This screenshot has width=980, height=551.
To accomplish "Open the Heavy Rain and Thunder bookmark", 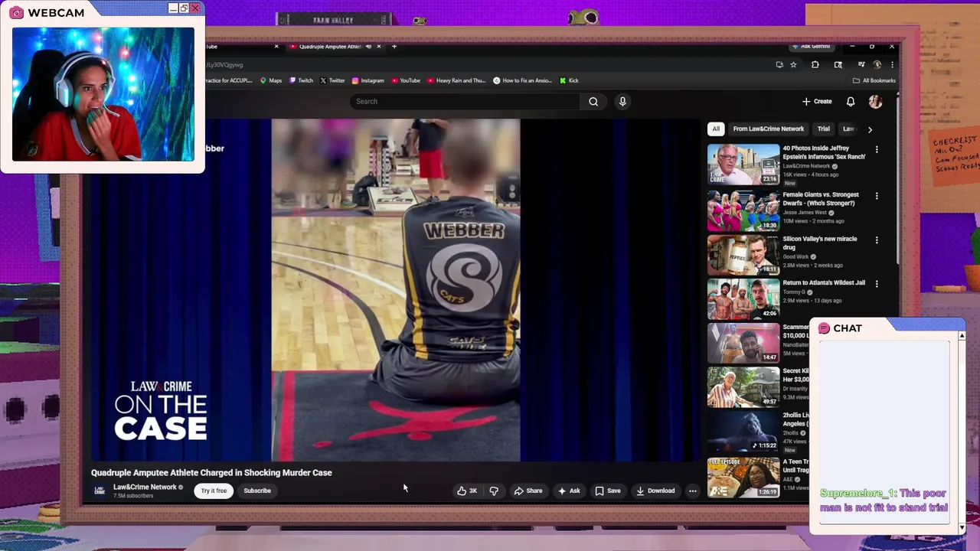I will pos(456,80).
